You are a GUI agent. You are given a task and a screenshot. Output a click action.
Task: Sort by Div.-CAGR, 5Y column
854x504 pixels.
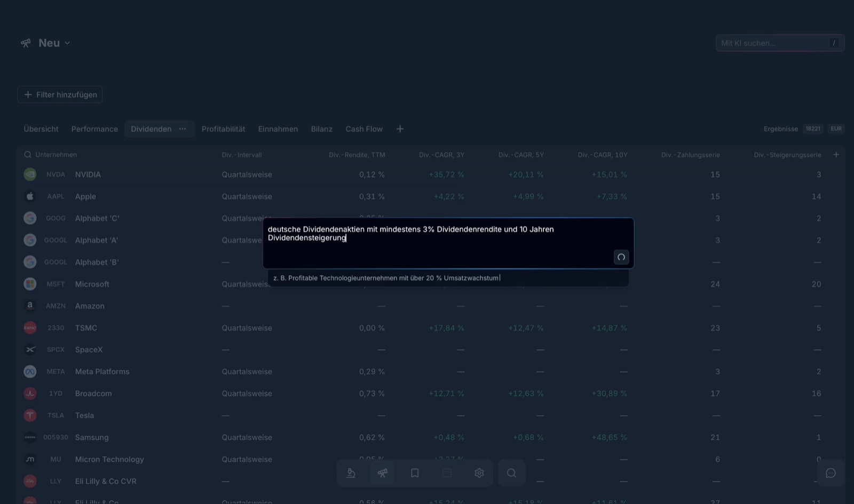pos(521,155)
